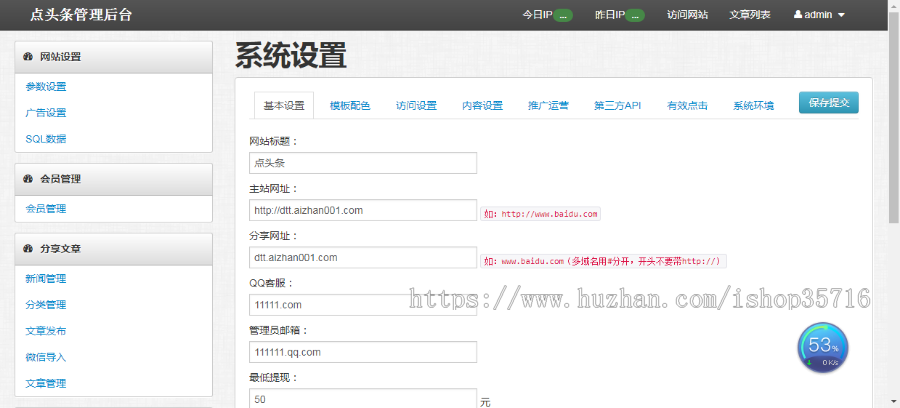900x408 pixels.
Task: Click the 53% speed meter widget
Action: pos(823,348)
